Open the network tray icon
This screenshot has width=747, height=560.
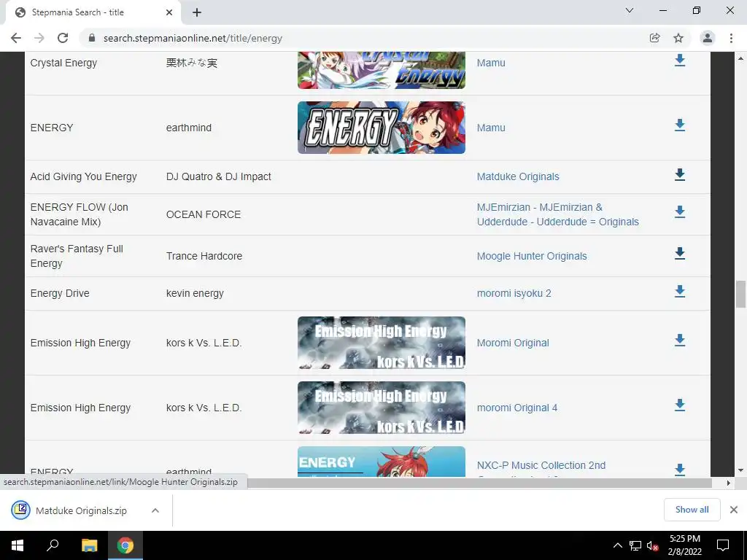tap(635, 545)
